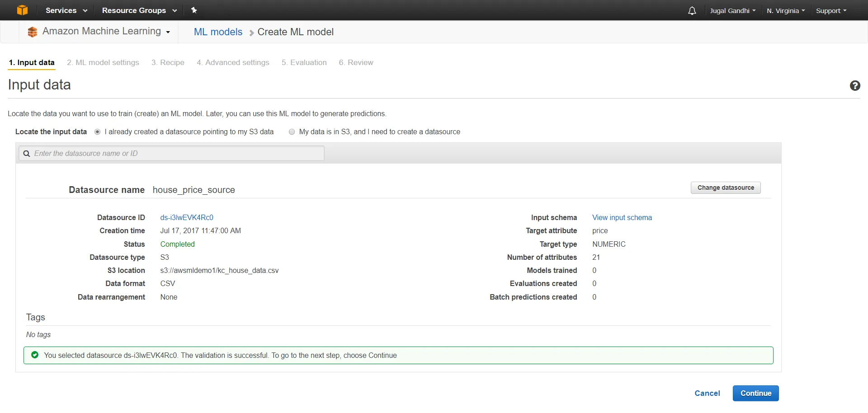Click the house_price_source datasource name

(x=193, y=190)
